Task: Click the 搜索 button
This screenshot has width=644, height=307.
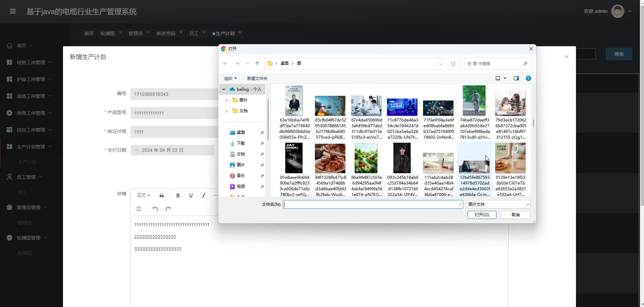Action: click(x=619, y=54)
